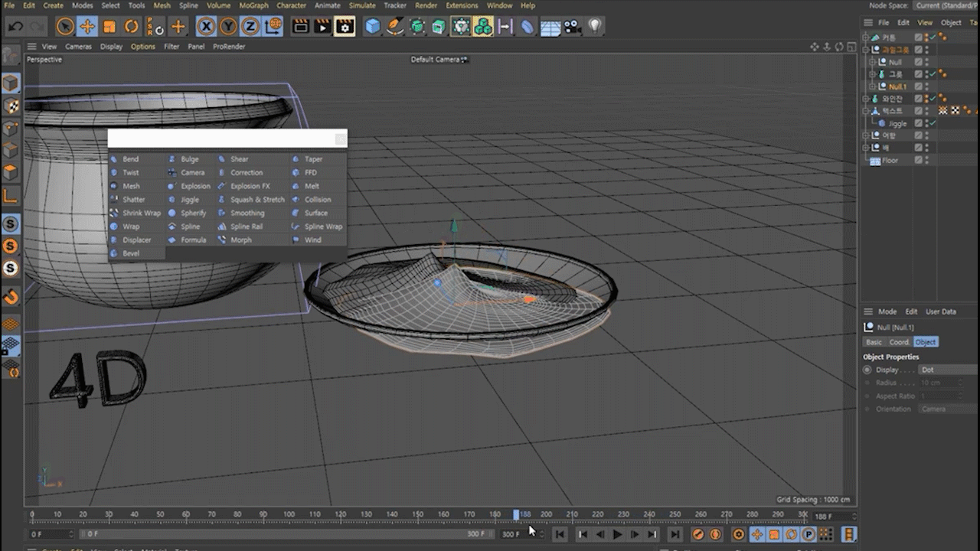The image size is (980, 551).
Task: Collapse the 과일그릇 null group in the tree
Action: click(867, 50)
